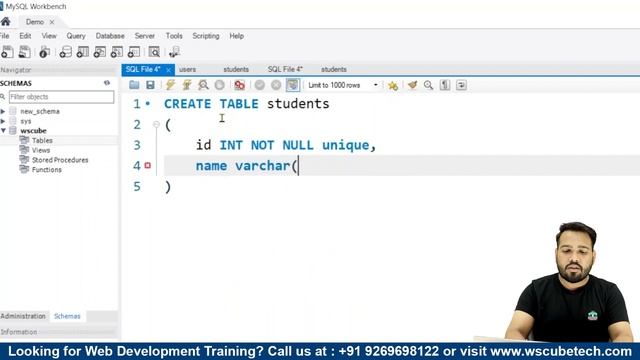Expand the sys schema
This screenshot has height=360, width=640.
point(3,121)
